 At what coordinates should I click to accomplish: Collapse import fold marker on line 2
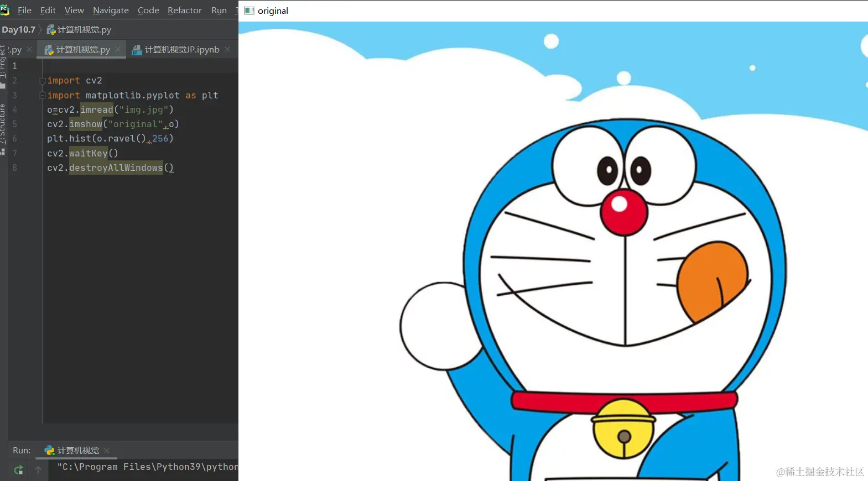[43, 81]
